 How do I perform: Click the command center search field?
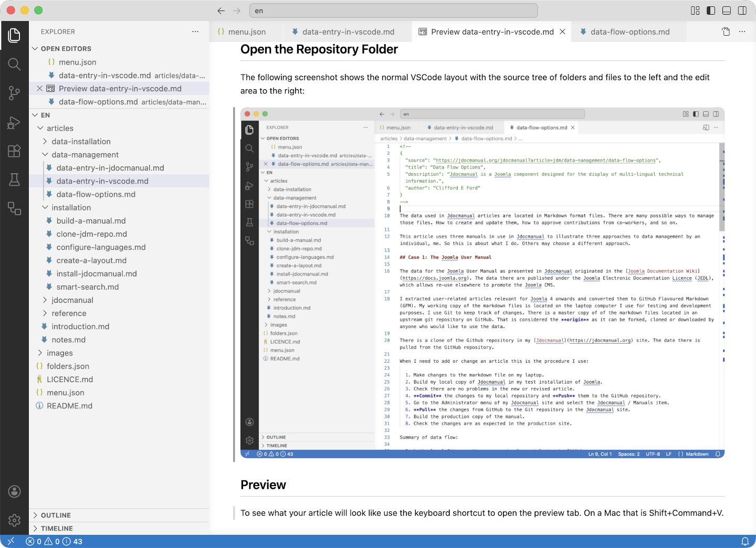393,10
